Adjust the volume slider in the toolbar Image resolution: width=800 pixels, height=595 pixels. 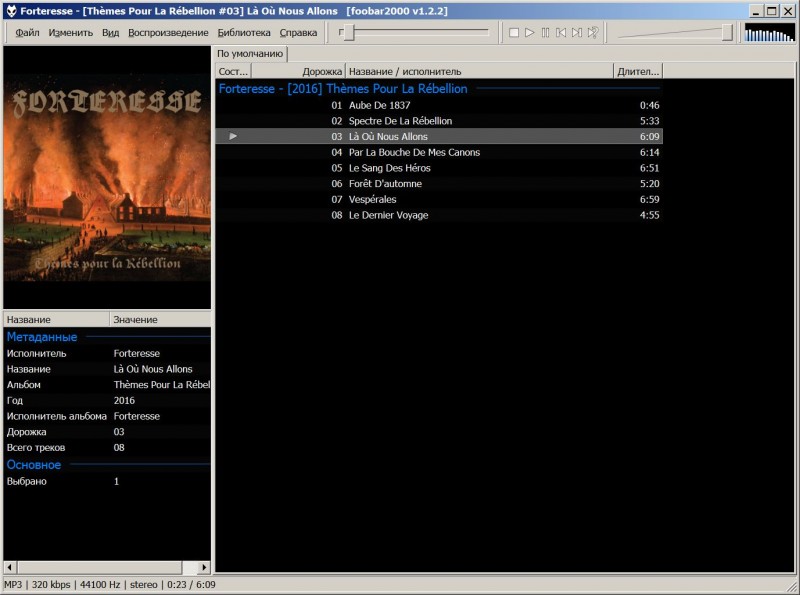tap(675, 33)
